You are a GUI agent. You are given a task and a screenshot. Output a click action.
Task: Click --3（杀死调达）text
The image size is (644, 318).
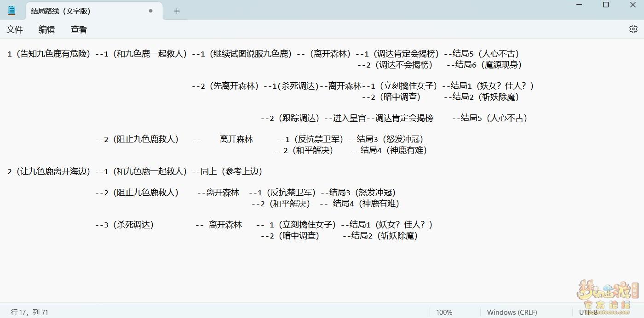[125, 225]
